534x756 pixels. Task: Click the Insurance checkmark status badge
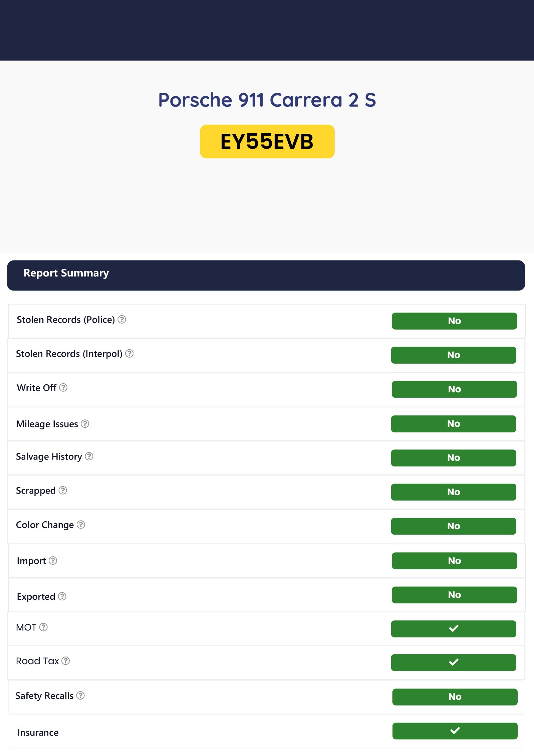455,731
